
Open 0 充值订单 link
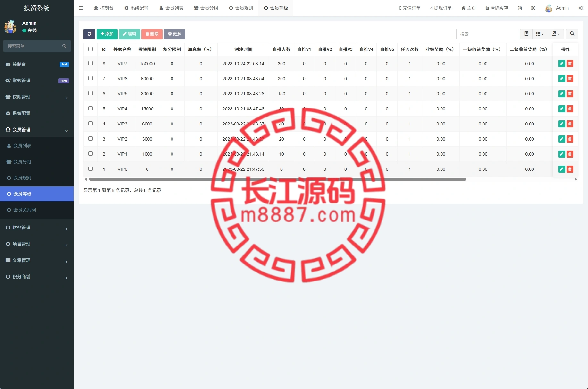tap(409, 8)
